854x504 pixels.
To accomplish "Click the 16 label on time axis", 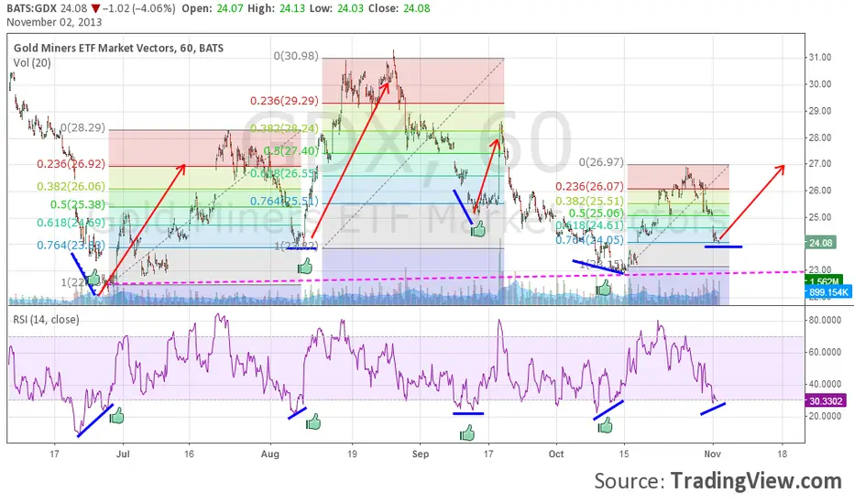I will 189,454.
